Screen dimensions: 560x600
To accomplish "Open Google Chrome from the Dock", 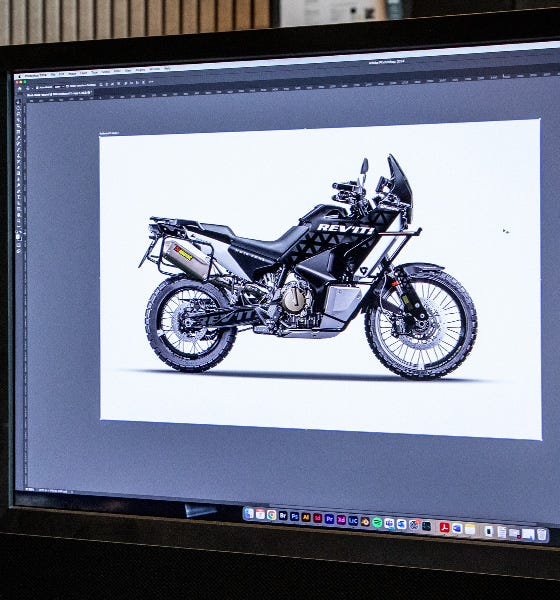I will [272, 515].
